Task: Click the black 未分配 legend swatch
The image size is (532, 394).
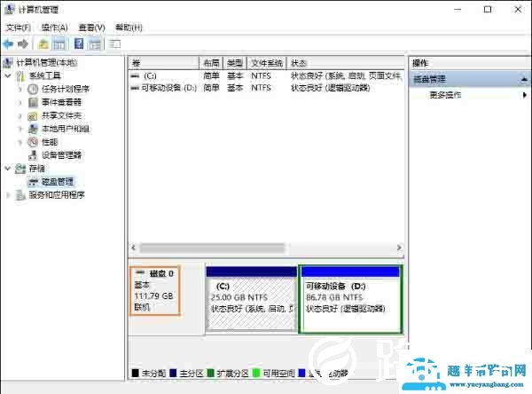Action: (135, 373)
